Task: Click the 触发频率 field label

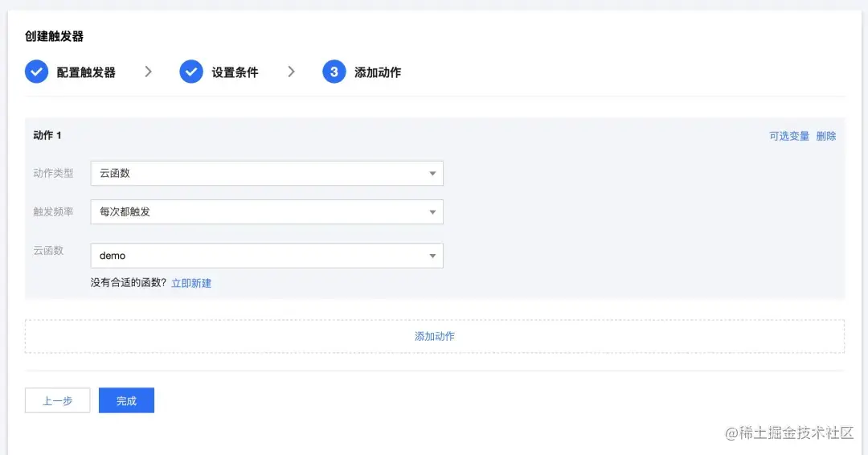Action: click(53, 212)
